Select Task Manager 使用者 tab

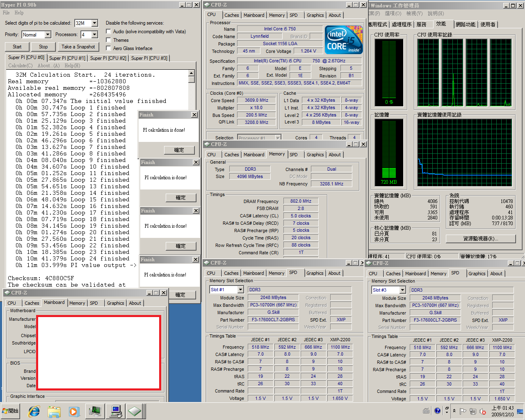(x=488, y=25)
